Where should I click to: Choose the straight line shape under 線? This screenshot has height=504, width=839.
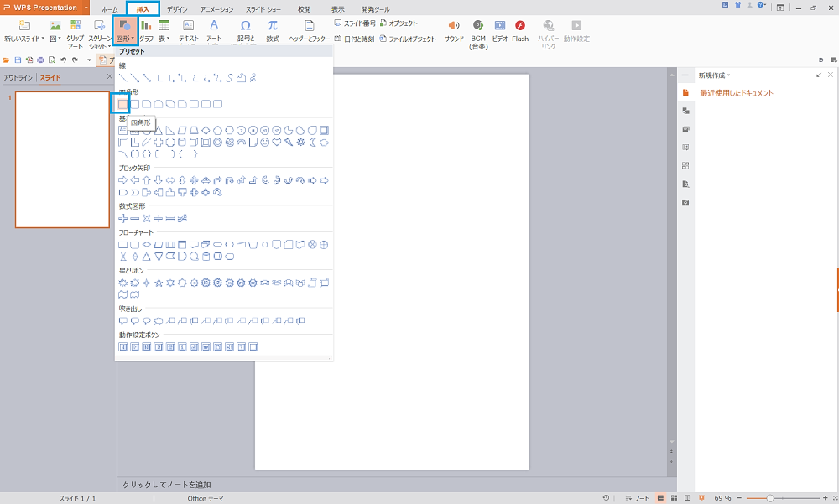(123, 78)
